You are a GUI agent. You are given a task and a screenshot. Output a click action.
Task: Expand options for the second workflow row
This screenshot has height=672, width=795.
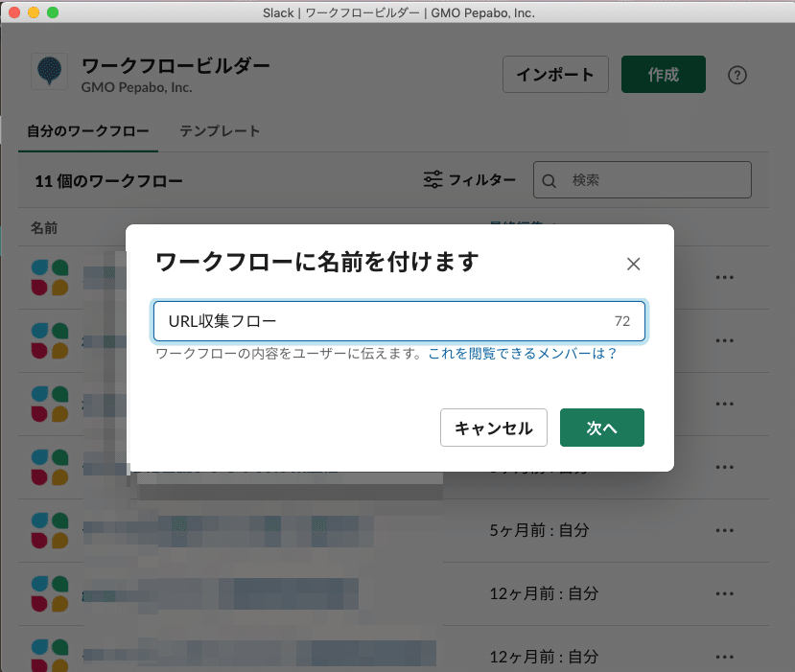pyautogui.click(x=724, y=340)
